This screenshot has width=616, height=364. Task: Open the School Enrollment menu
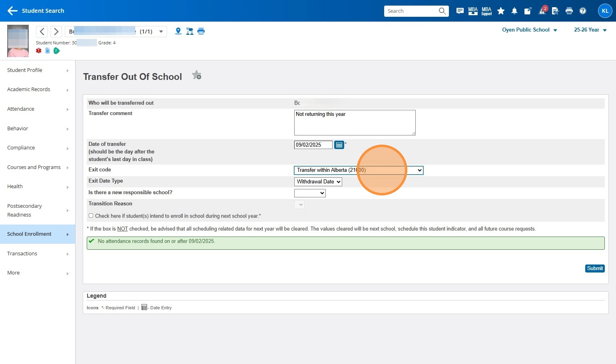pos(37,234)
